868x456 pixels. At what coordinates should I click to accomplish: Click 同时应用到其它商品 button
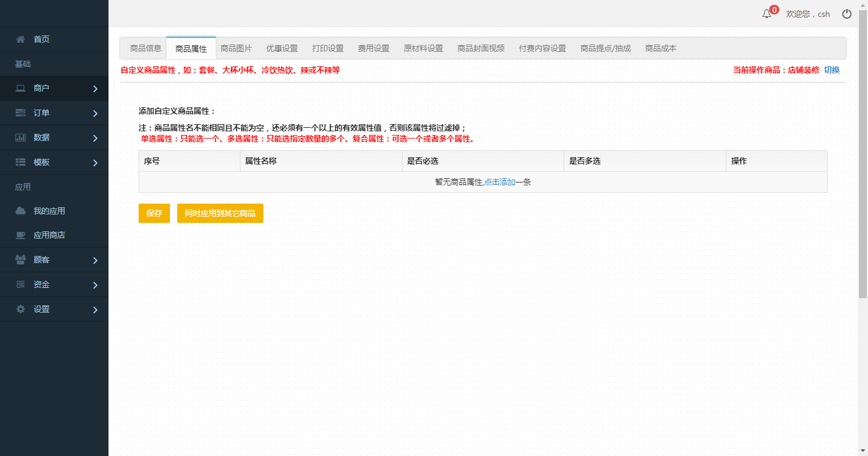click(x=220, y=213)
